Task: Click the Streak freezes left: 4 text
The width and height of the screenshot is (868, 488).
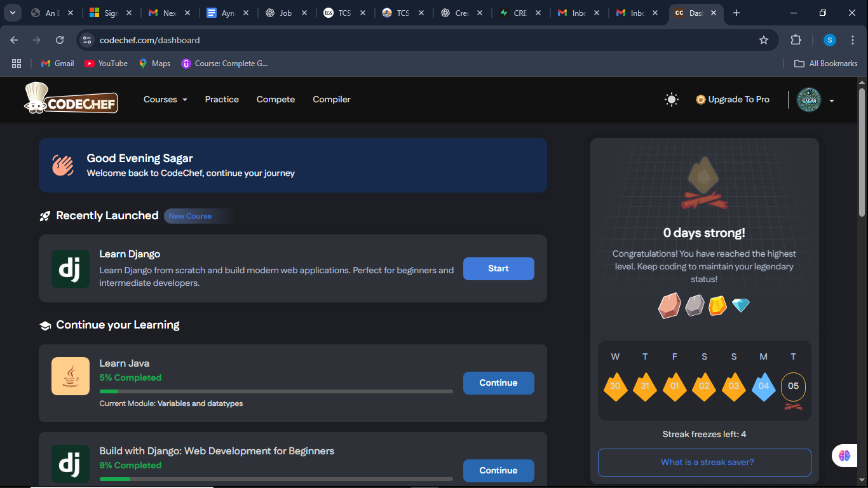Action: [704, 435]
